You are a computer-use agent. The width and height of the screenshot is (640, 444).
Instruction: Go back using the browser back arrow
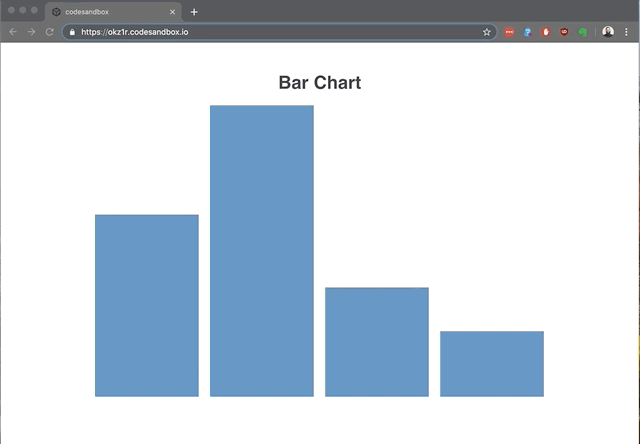click(13, 32)
